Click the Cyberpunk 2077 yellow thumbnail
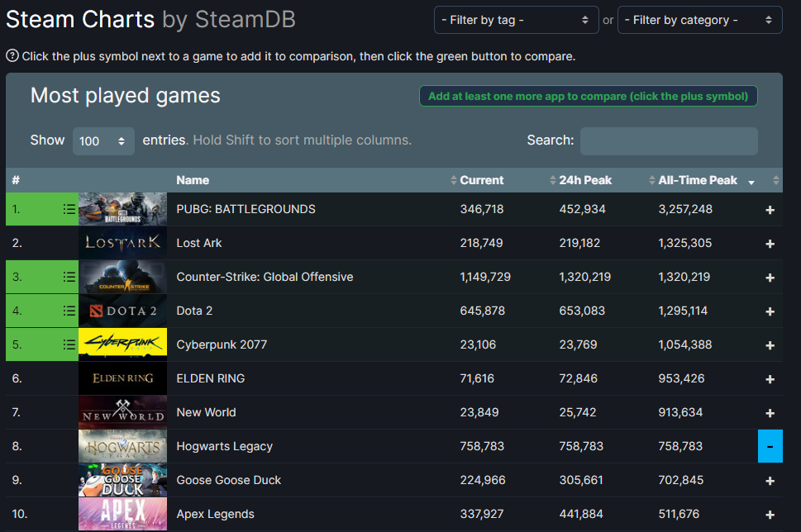This screenshot has height=532, width=801. [x=122, y=344]
